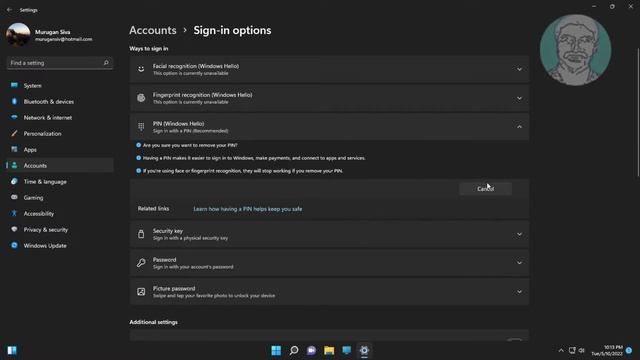Click the back arrow in Settings title bar
640x360 pixels.
pos(9,10)
